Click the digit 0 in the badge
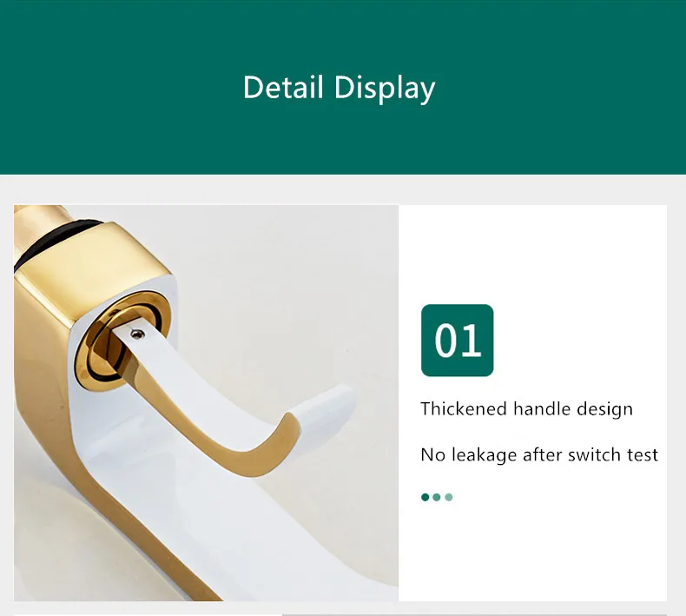Screen dimensions: 686x616 (446, 341)
